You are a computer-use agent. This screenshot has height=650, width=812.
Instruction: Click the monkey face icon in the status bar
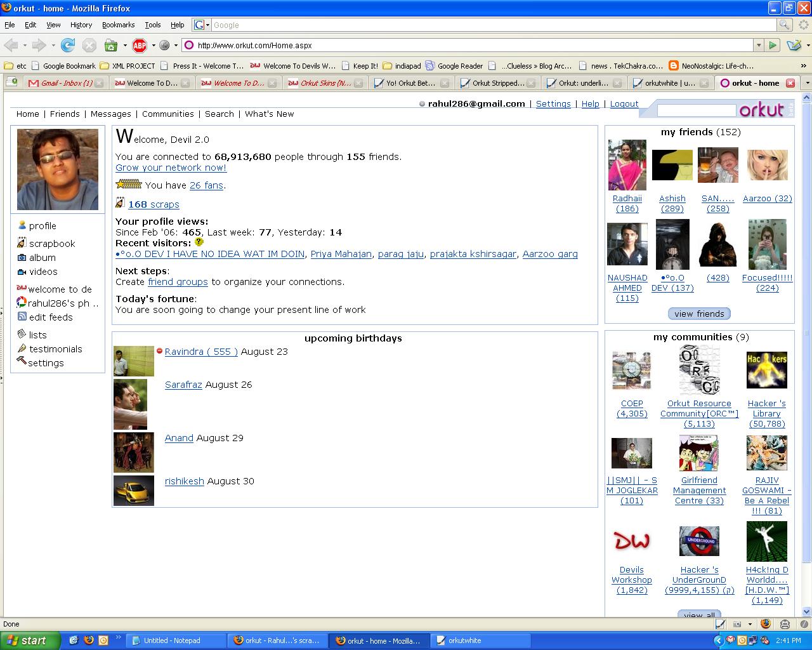pyautogui.click(x=785, y=624)
